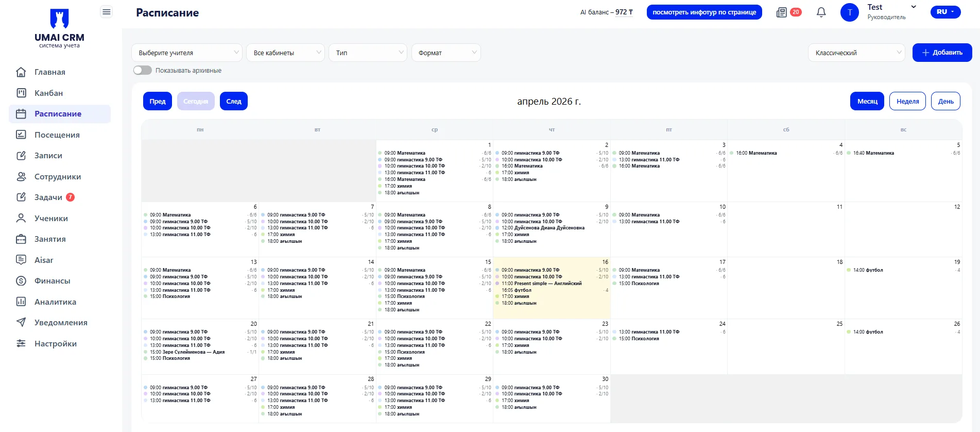Open the teacher selection dropdown

pyautogui.click(x=186, y=53)
